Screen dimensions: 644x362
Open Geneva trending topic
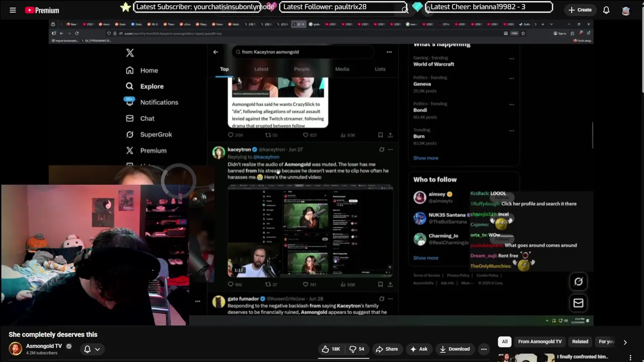422,84
